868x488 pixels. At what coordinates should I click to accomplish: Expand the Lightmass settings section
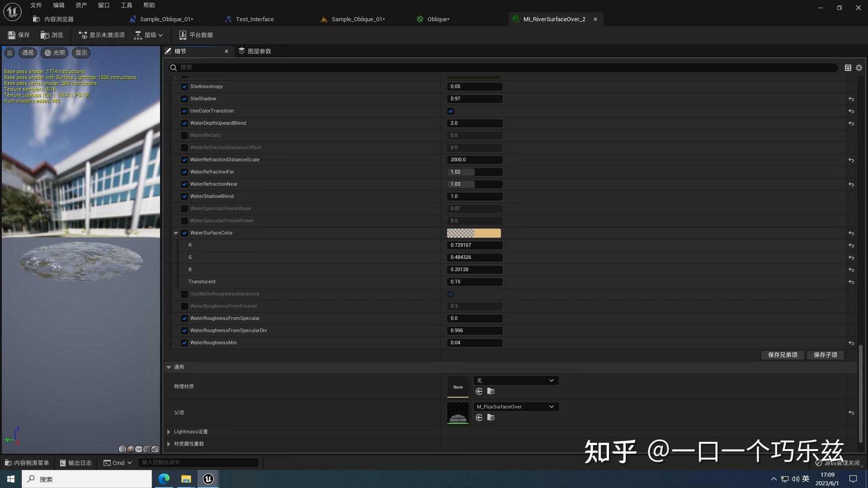pos(169,432)
